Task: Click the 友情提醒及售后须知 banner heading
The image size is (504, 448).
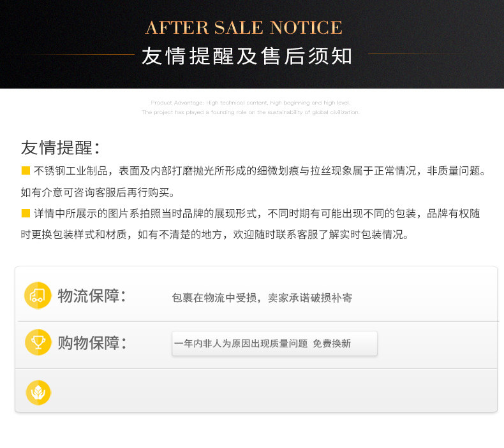Action: coord(247,56)
